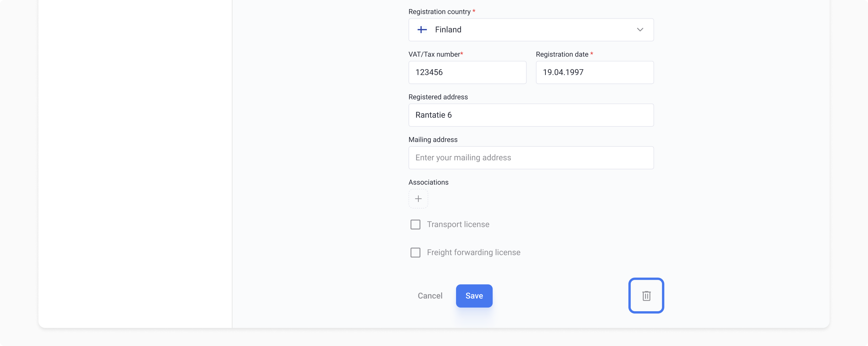Click the Registered address input
868x346 pixels.
tap(531, 115)
